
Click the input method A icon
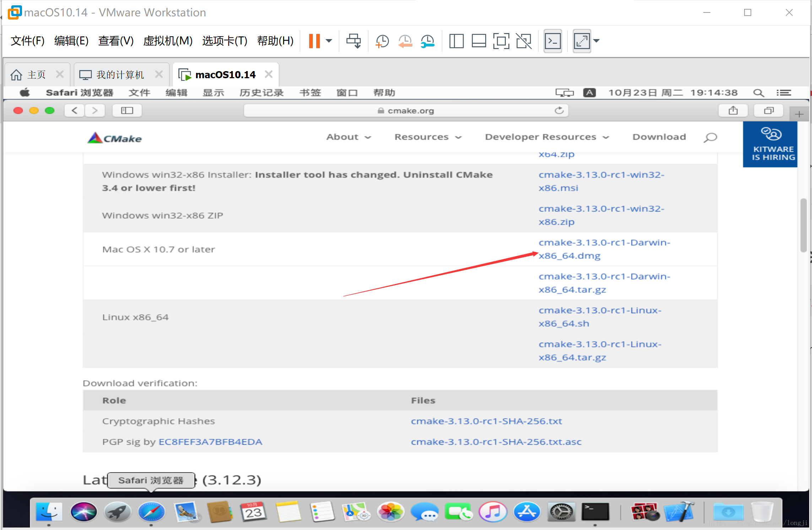[589, 93]
